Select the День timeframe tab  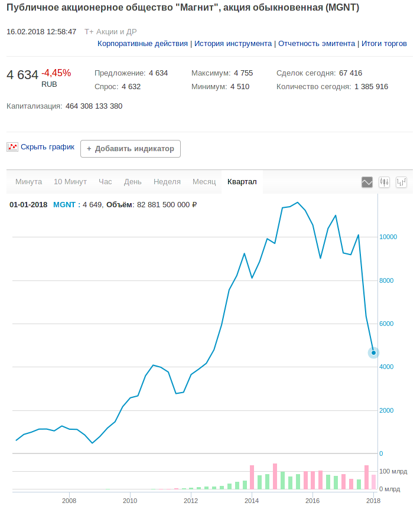coord(133,182)
